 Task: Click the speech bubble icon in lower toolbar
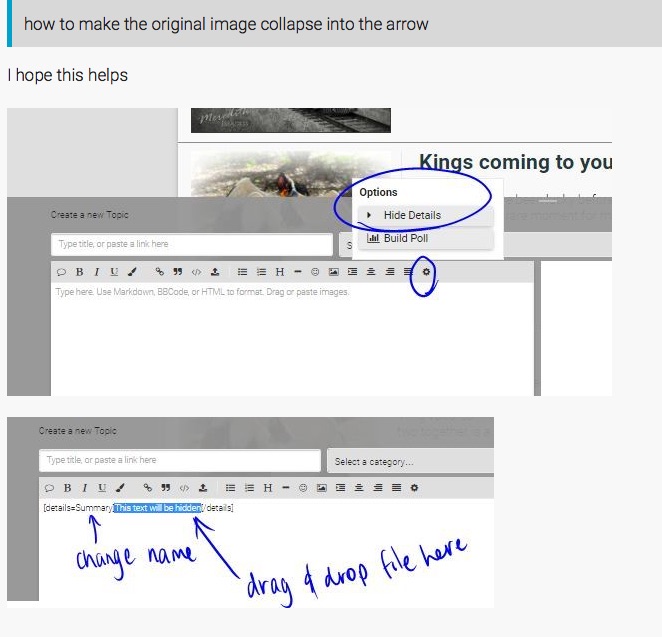click(49, 488)
